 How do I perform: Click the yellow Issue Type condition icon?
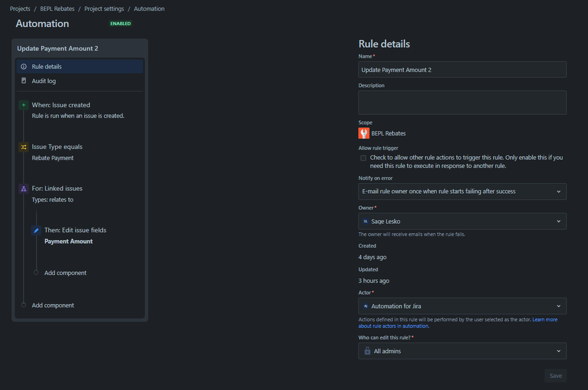tap(24, 147)
